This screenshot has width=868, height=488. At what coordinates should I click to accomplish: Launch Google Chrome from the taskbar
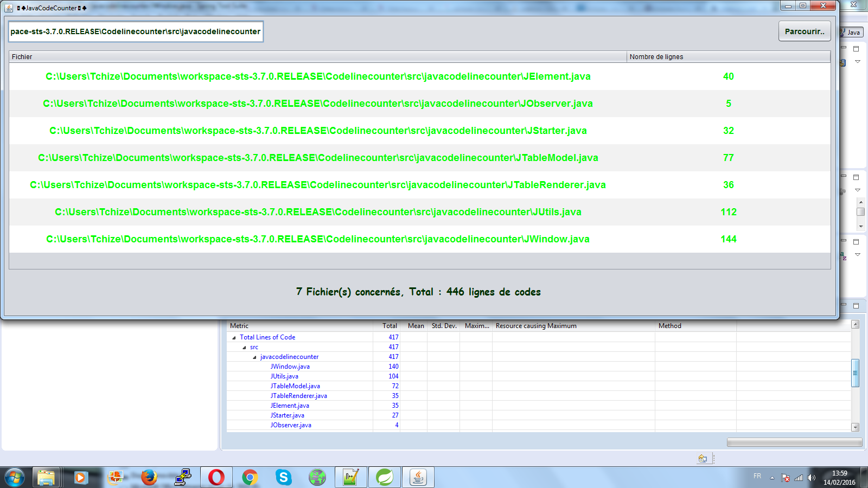point(250,477)
